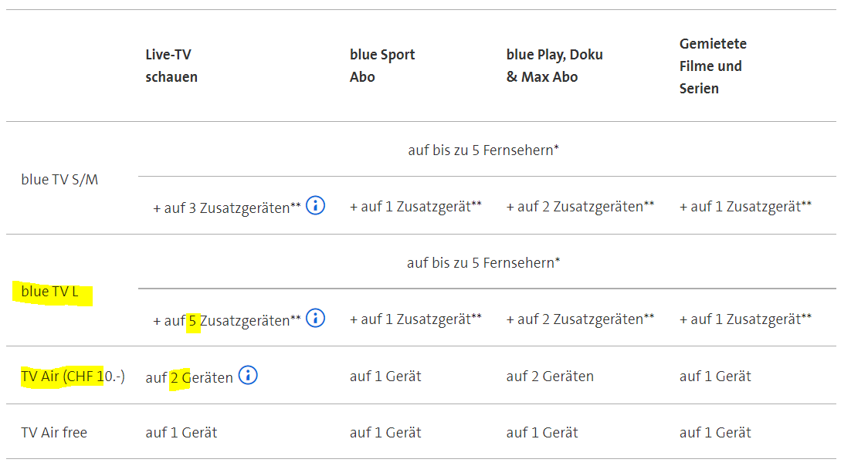Click "auf bis zu 5 Fernsehern" in blue TV L row
Viewport: 868px width, 466px height.
coord(483,263)
